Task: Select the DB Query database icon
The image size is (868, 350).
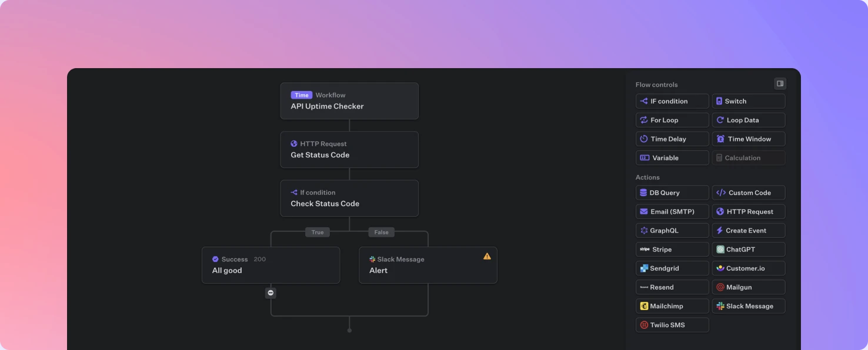Action: click(x=644, y=193)
